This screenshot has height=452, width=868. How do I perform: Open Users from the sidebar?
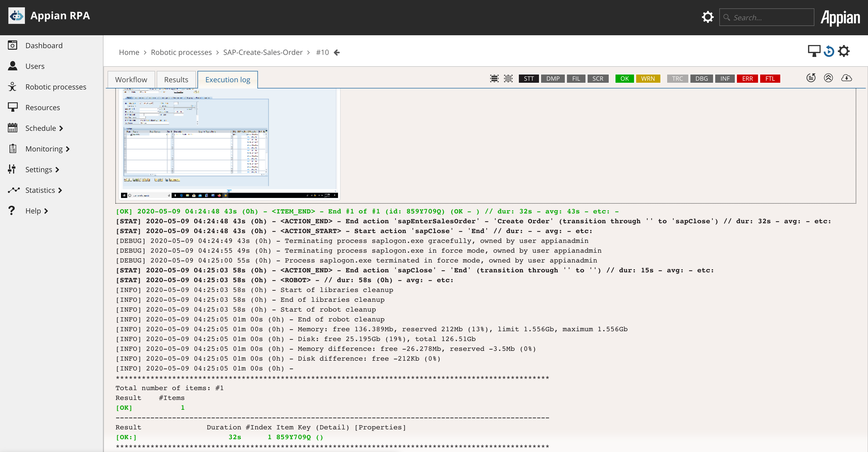pos(35,66)
